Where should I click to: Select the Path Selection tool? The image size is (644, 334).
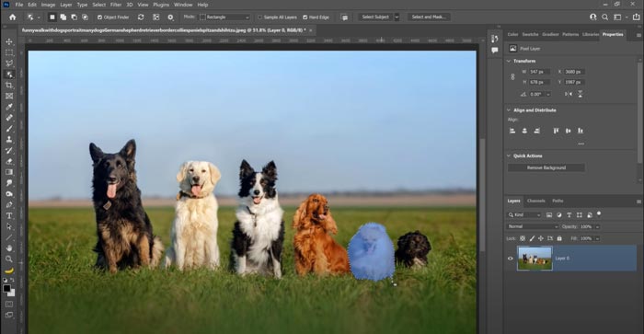click(9, 226)
